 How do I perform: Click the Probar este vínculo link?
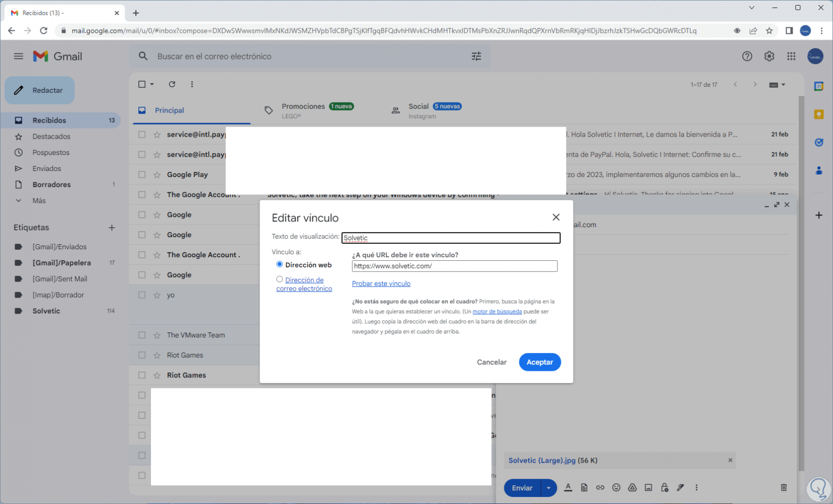381,284
